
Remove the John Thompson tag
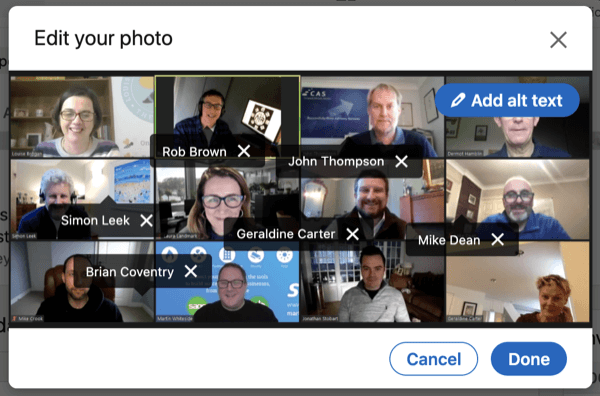point(401,161)
